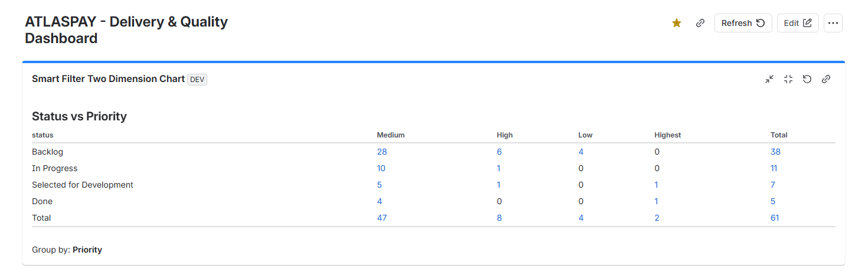Open Done Medium count 4

tap(380, 201)
